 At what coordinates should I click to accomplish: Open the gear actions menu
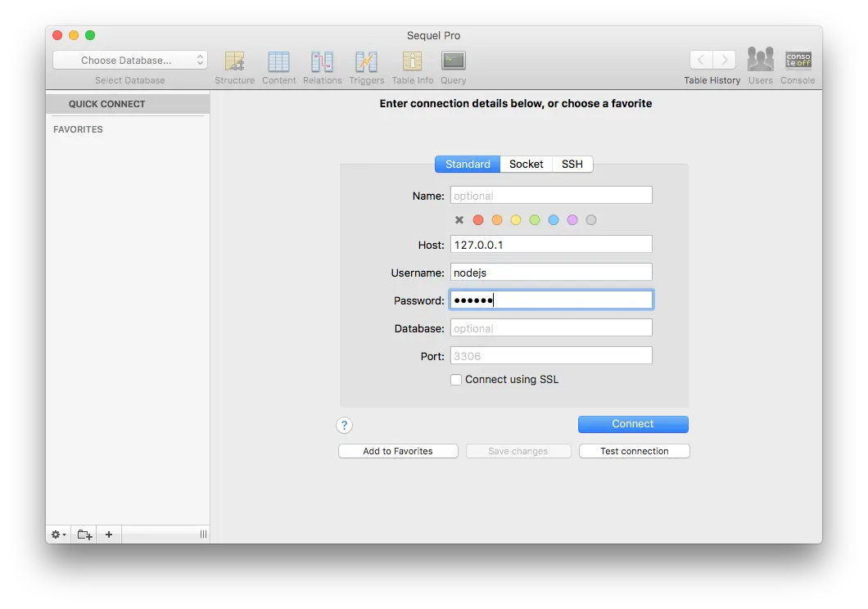point(58,535)
